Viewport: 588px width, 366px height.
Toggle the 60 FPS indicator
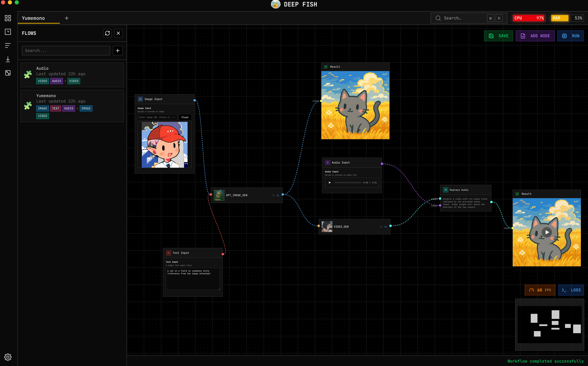pos(540,290)
